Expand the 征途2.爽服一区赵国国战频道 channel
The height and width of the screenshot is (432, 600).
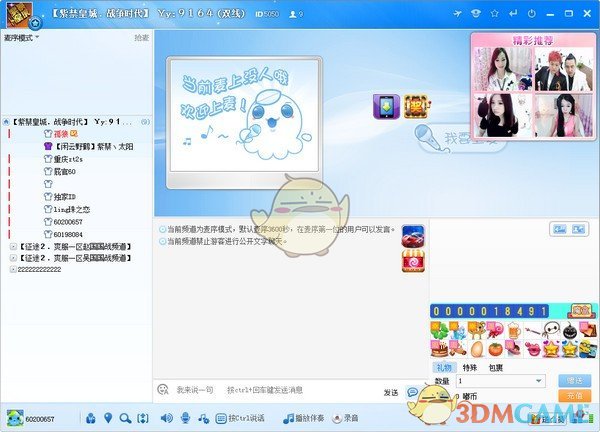coord(13,247)
